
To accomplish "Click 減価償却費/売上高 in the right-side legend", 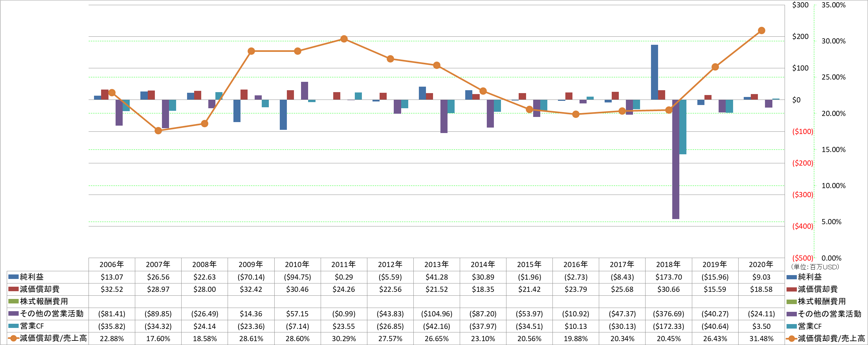I will click(x=831, y=338).
